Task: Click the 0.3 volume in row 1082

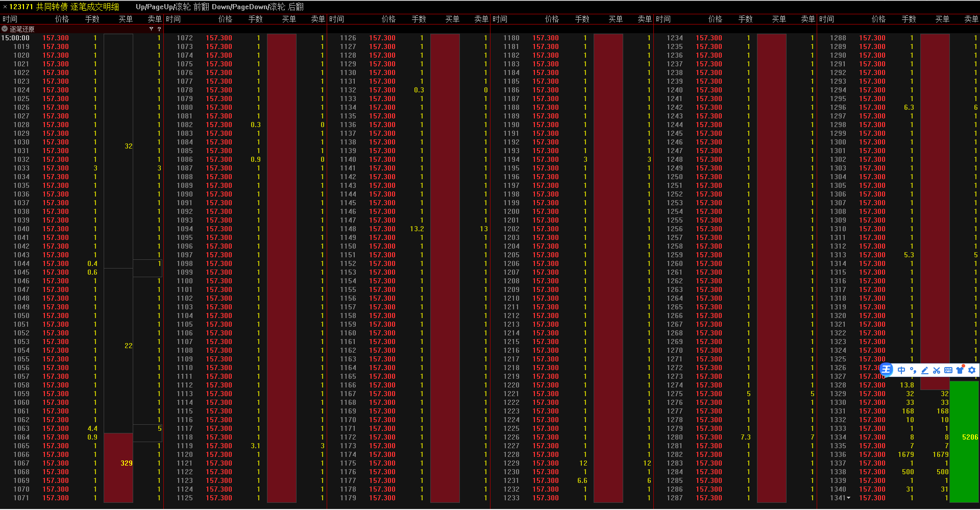Action: 256,125
